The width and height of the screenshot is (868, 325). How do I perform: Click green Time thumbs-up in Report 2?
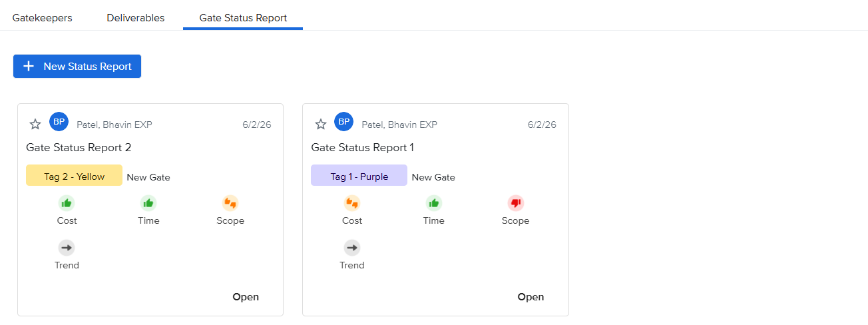pyautogui.click(x=148, y=203)
